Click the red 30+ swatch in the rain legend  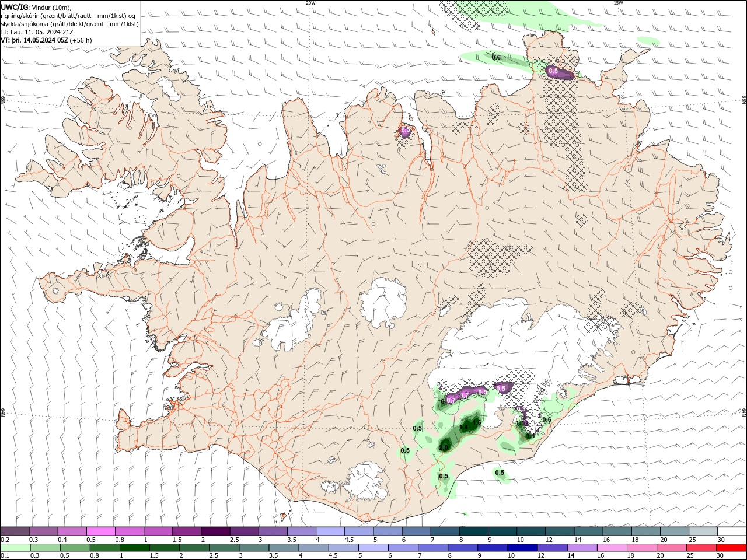731,548
